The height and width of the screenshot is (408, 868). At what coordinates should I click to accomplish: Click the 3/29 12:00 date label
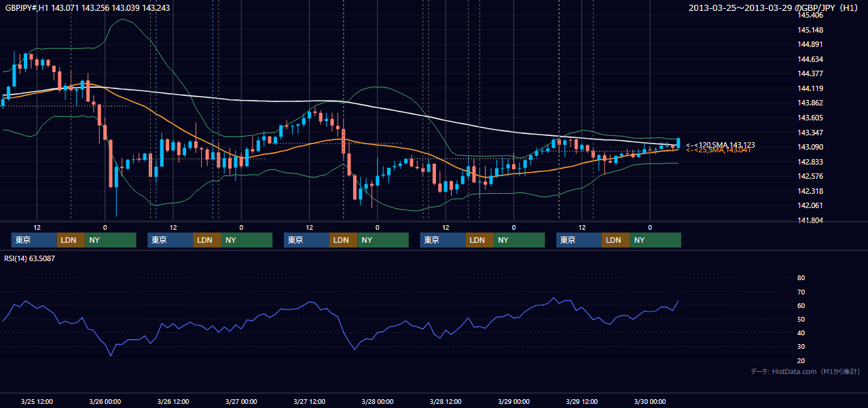coord(582,401)
